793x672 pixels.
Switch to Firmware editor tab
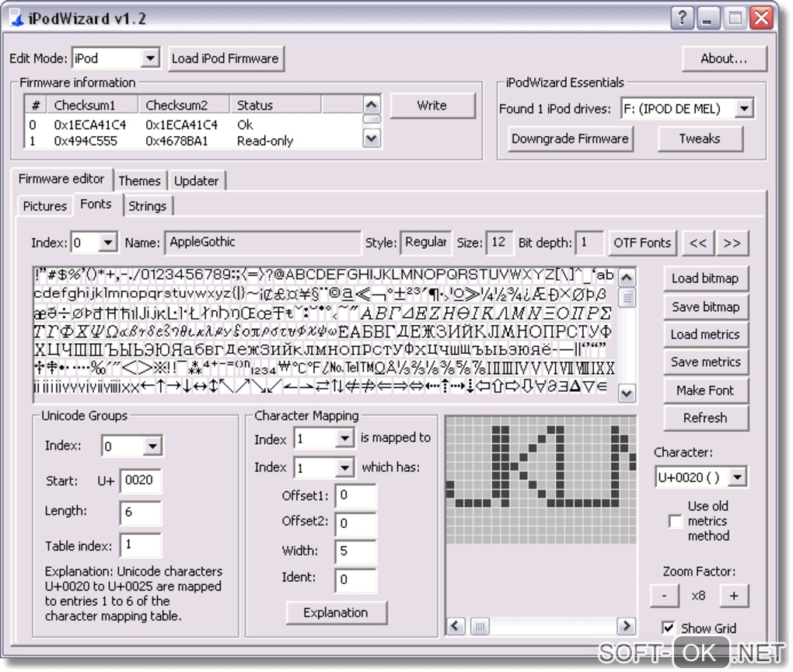coord(61,179)
